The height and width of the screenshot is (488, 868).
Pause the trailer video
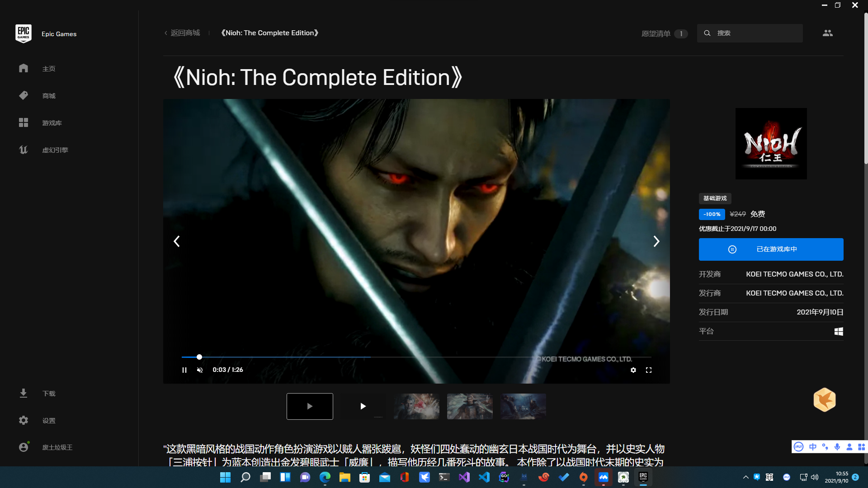[184, 370]
